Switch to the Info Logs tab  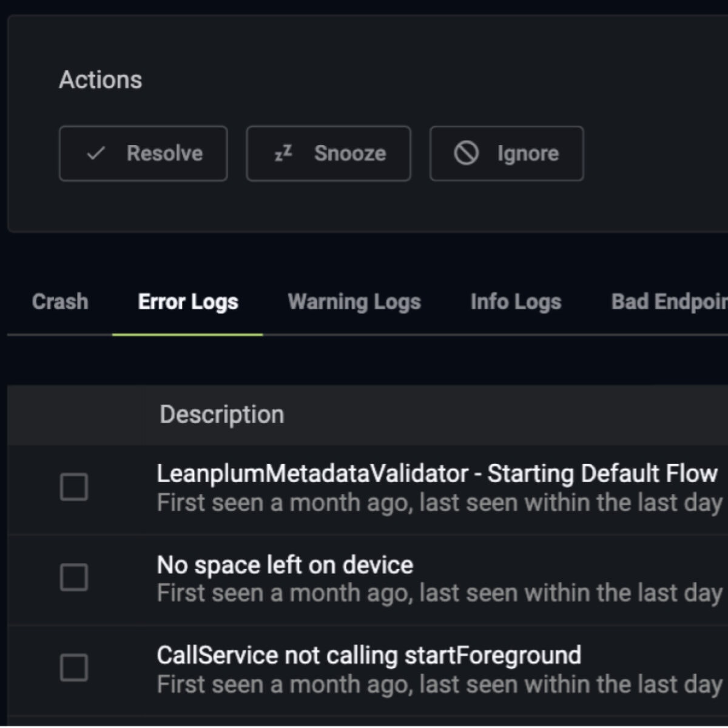(x=515, y=302)
